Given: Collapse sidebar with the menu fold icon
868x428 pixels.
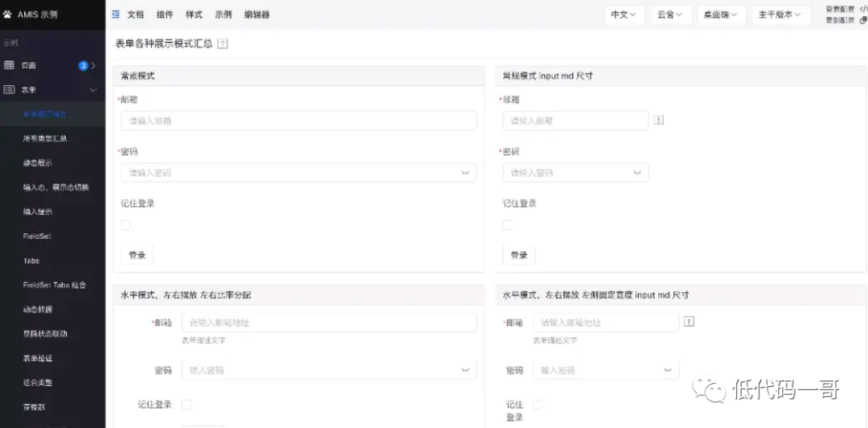Looking at the screenshot, I should pos(116,14).
